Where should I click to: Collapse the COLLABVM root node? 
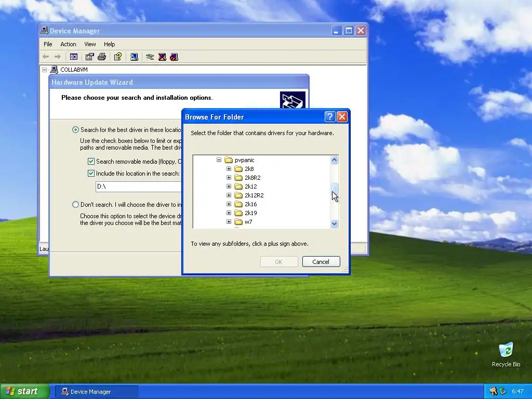tap(45, 70)
